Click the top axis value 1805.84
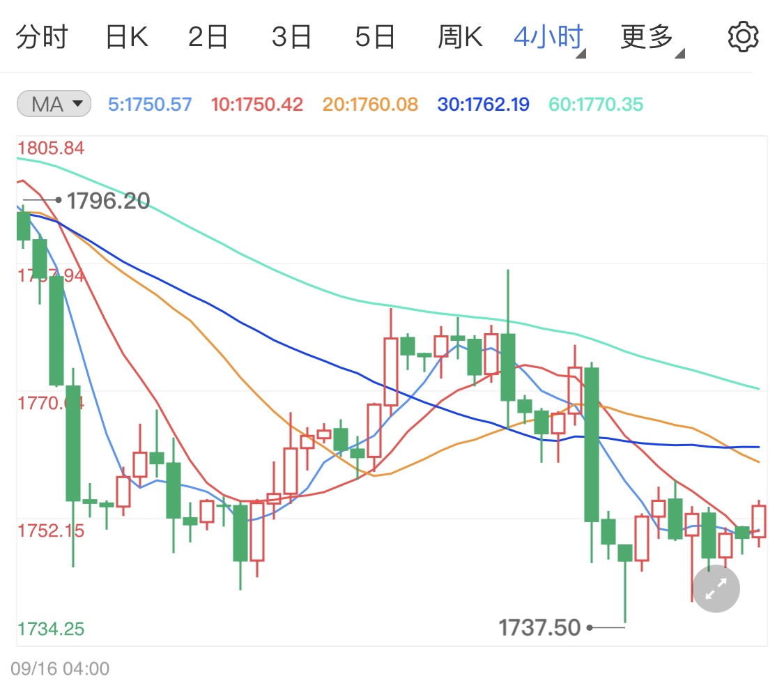Screen dimensions: 784x688 point(50,148)
